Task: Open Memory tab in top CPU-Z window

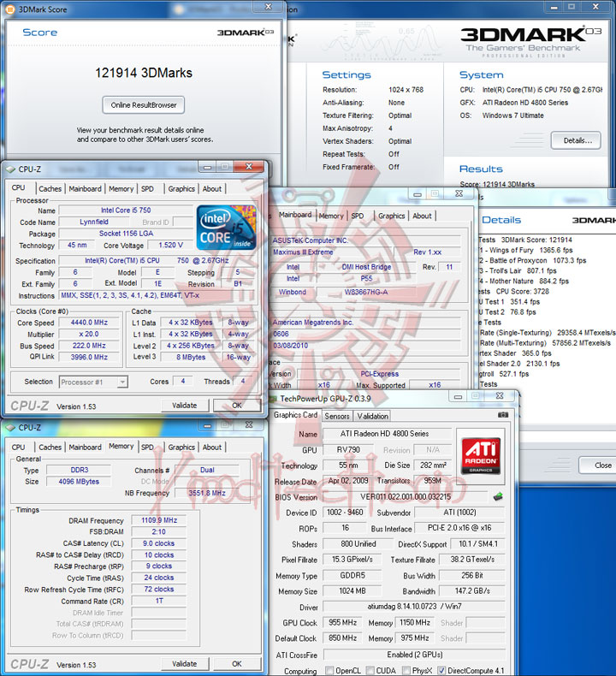Action: pos(121,189)
